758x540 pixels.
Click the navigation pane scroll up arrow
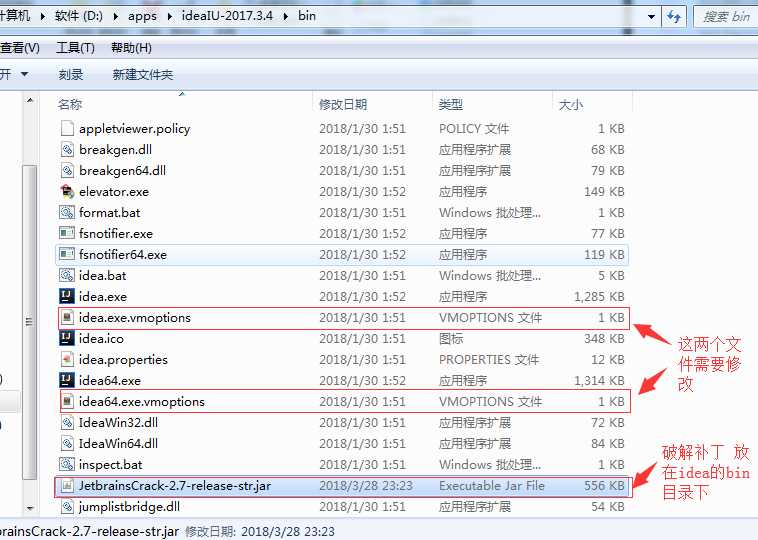pos(30,101)
